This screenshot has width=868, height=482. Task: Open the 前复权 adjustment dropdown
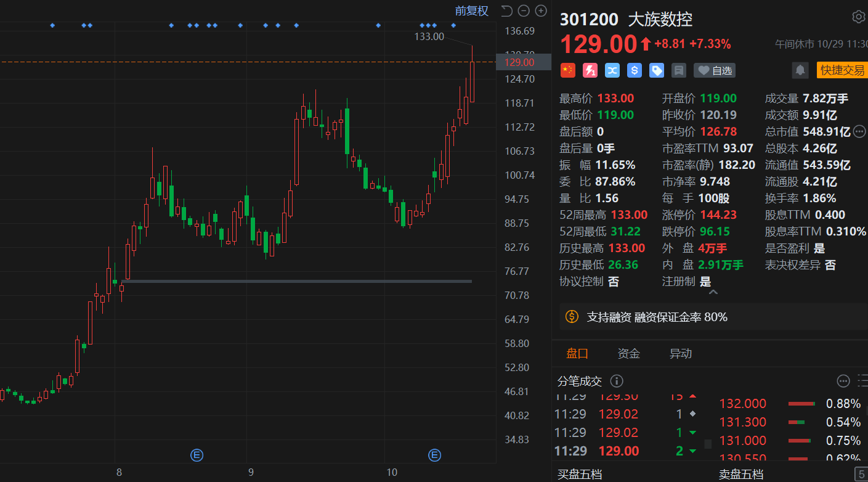[471, 10]
